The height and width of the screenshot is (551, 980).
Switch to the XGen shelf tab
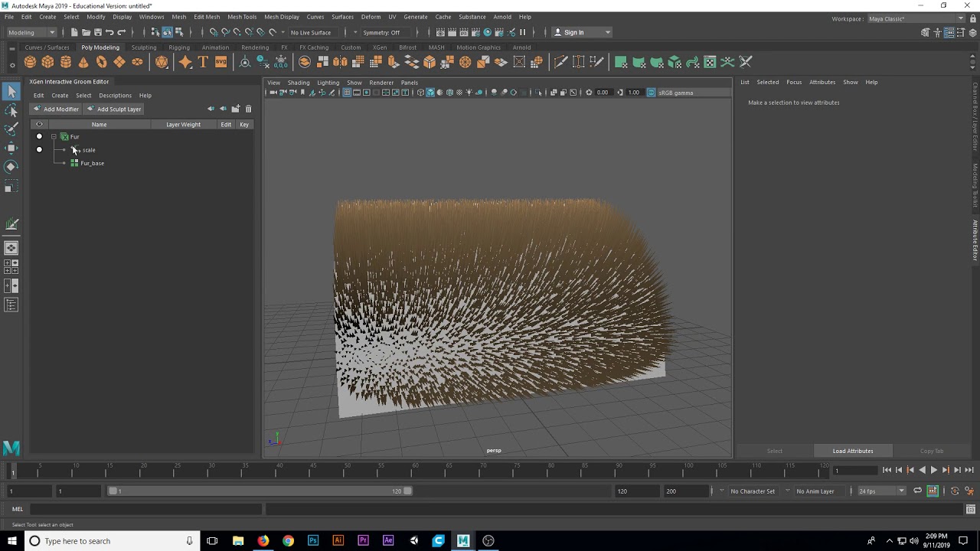[380, 47]
